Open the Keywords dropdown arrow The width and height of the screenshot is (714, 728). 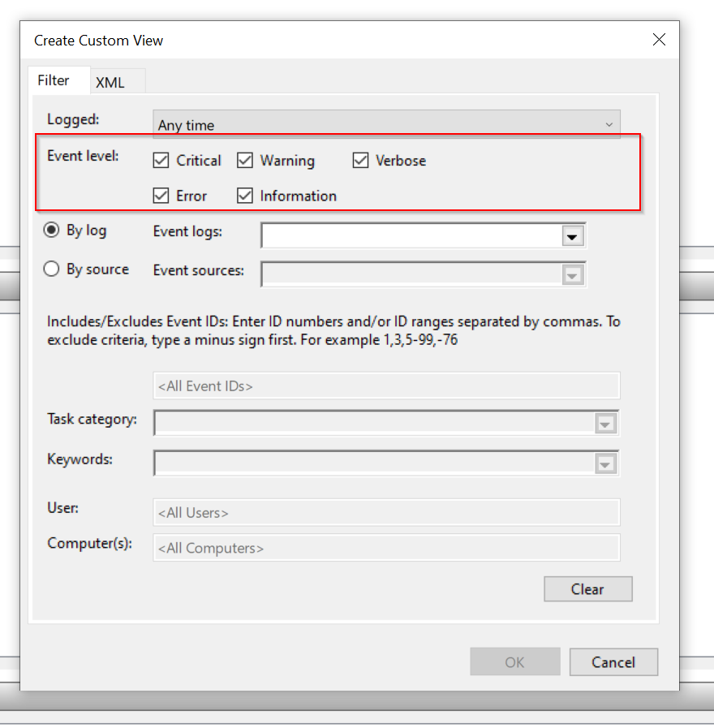pyautogui.click(x=605, y=463)
